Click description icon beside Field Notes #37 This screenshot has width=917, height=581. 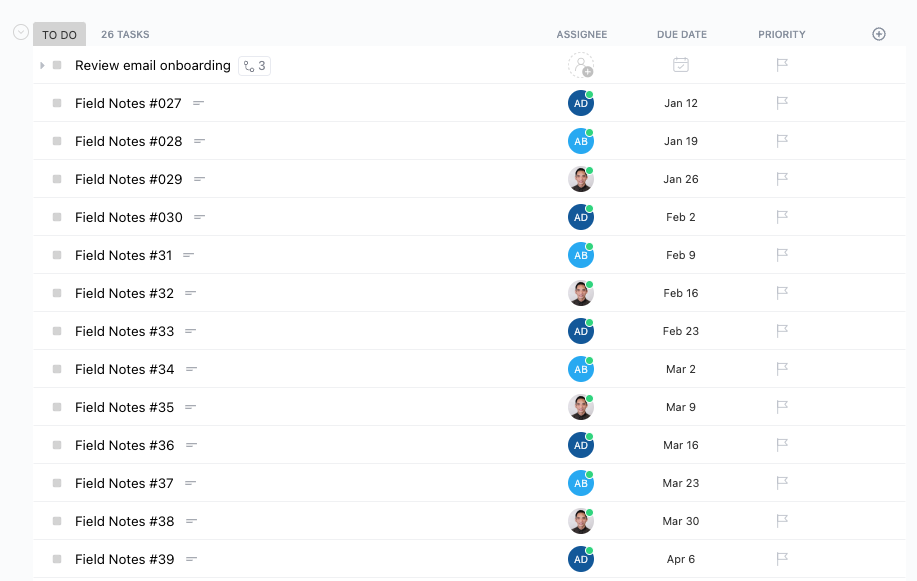[x=190, y=483]
